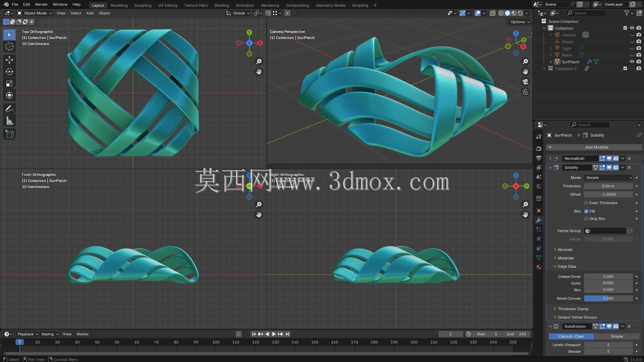Expand Collection 2 in outliner
Image resolution: width=644 pixels, height=362 pixels.
click(544, 68)
